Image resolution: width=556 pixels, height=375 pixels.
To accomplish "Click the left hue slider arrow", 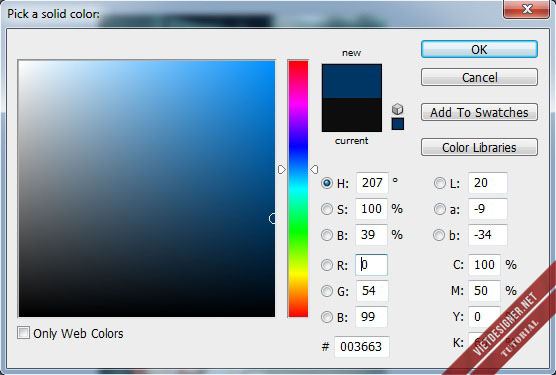I will tap(282, 169).
